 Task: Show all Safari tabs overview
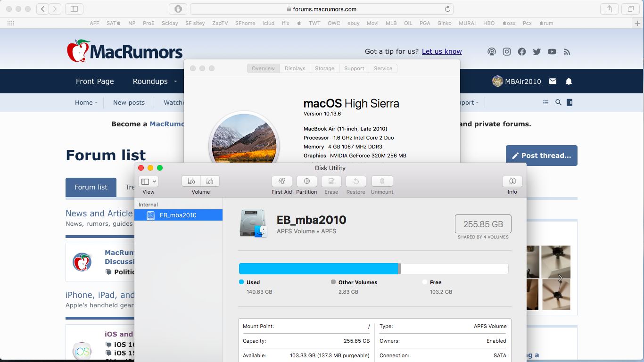[630, 9]
